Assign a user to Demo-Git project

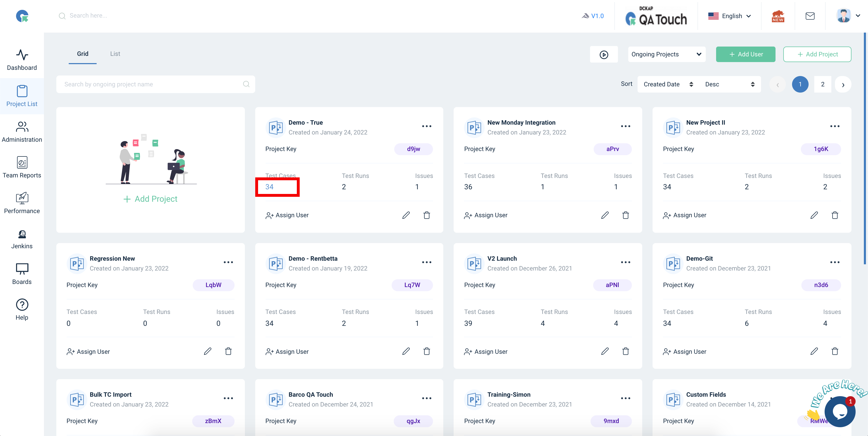(x=684, y=351)
